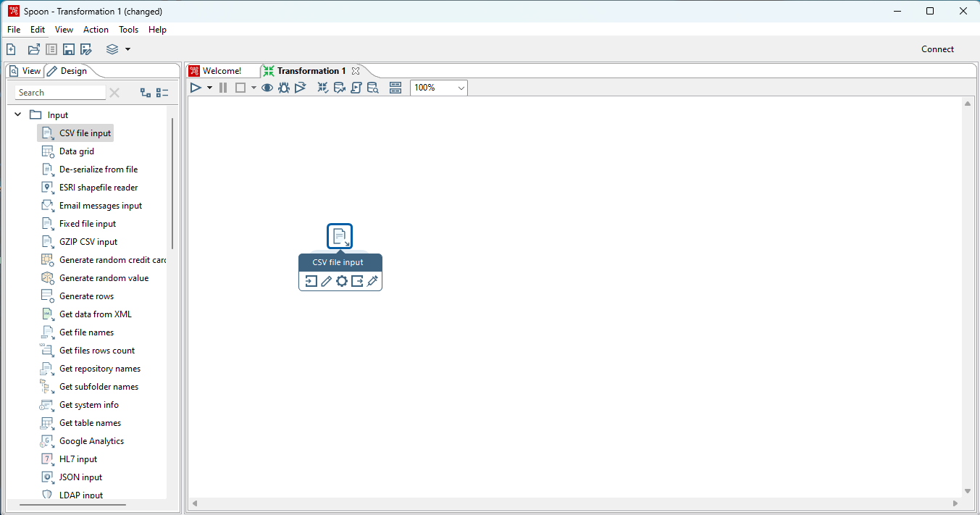The width and height of the screenshot is (980, 515).
Task: Click the pencil edit icon under CSV step
Action: pyautogui.click(x=326, y=281)
